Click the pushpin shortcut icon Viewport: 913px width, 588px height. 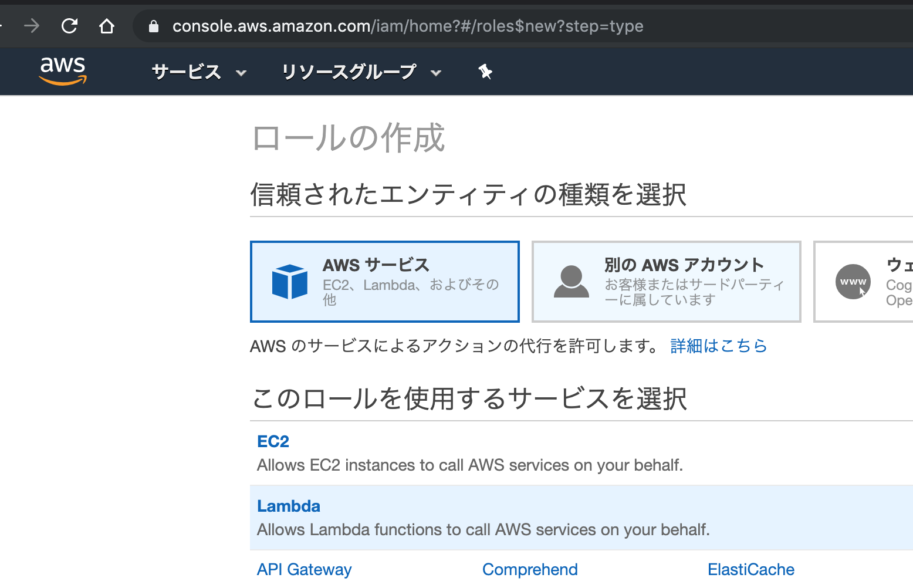click(485, 72)
